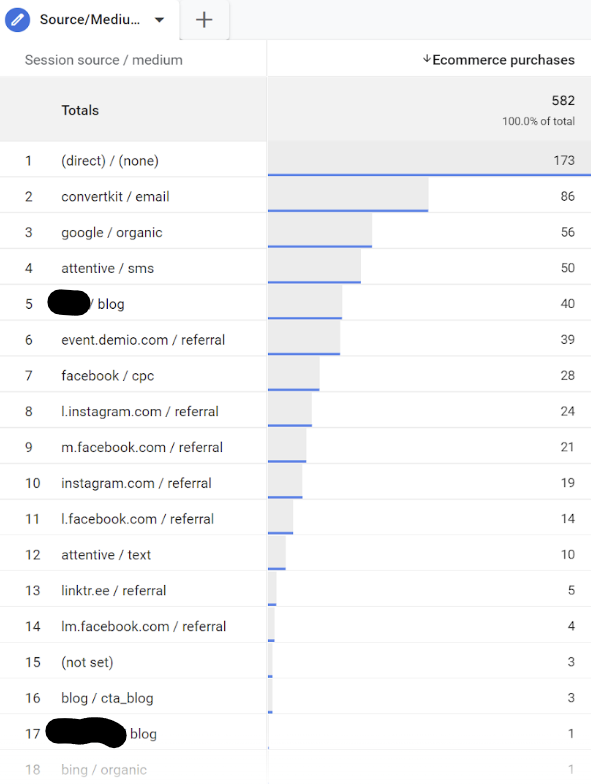Image resolution: width=591 pixels, height=784 pixels.
Task: Click the facebook / cpc row label
Action: coord(108,376)
